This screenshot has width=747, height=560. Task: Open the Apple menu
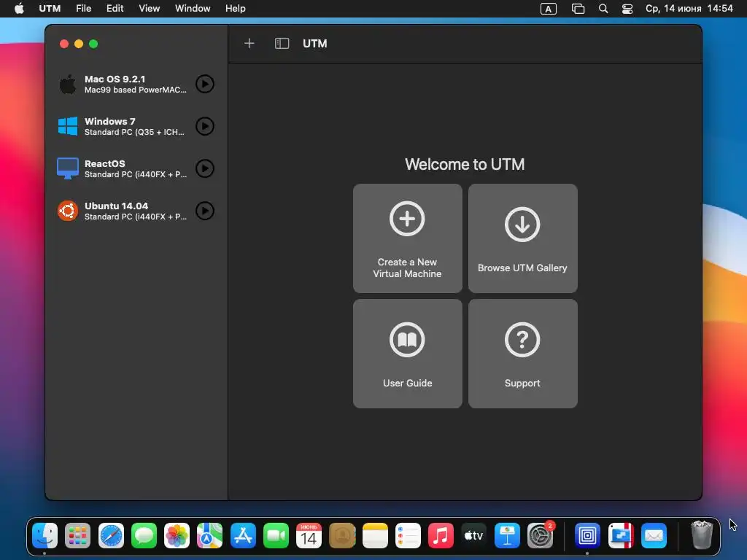[19, 9]
